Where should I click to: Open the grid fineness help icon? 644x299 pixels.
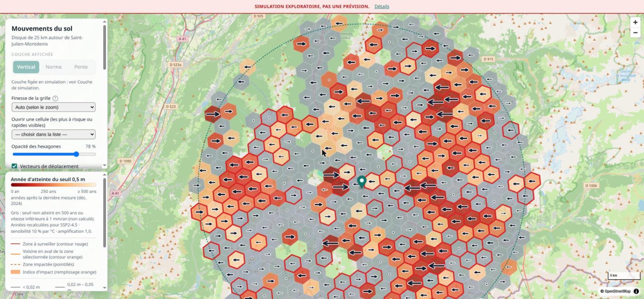(55, 99)
